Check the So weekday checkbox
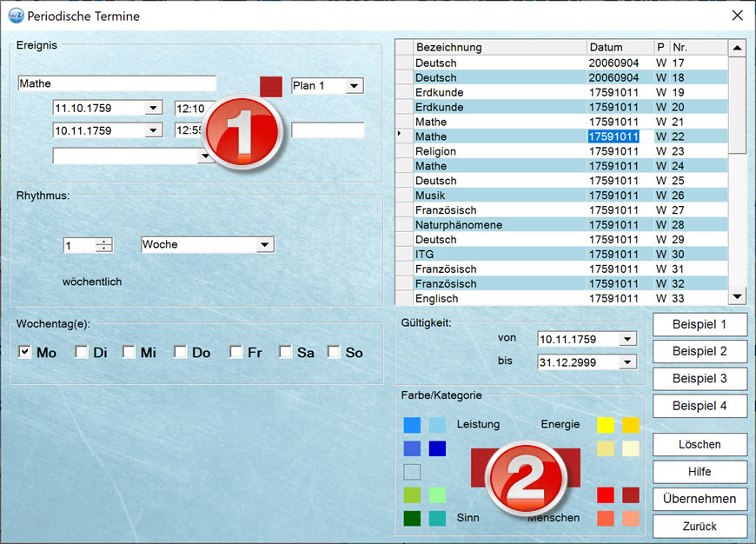The height and width of the screenshot is (544, 756). click(x=334, y=352)
